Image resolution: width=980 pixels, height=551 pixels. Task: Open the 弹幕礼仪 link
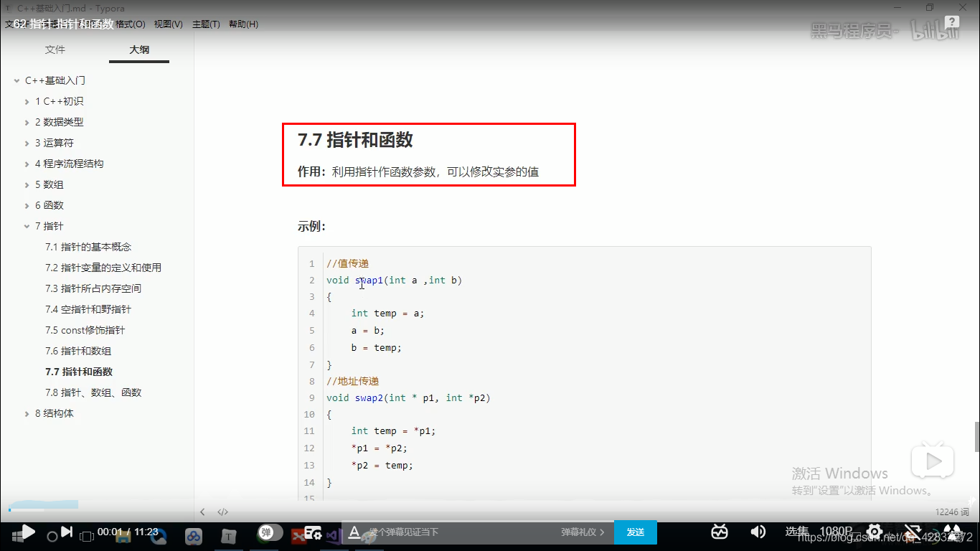coord(583,532)
